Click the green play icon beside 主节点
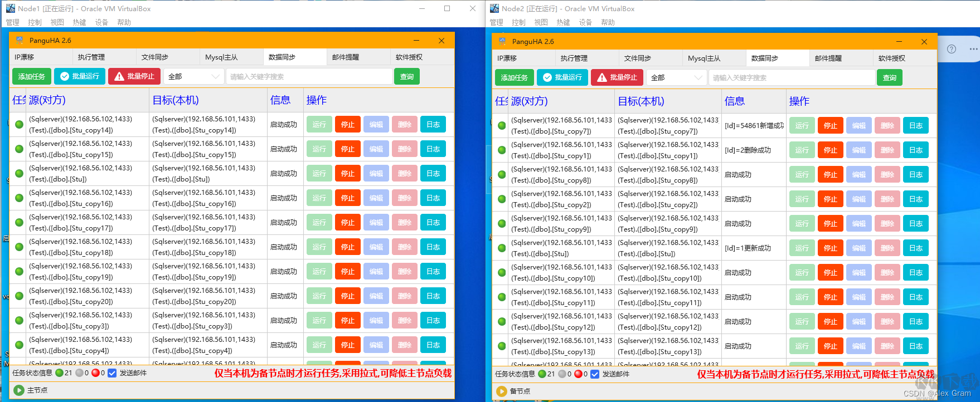This screenshot has height=402, width=980. (19, 390)
